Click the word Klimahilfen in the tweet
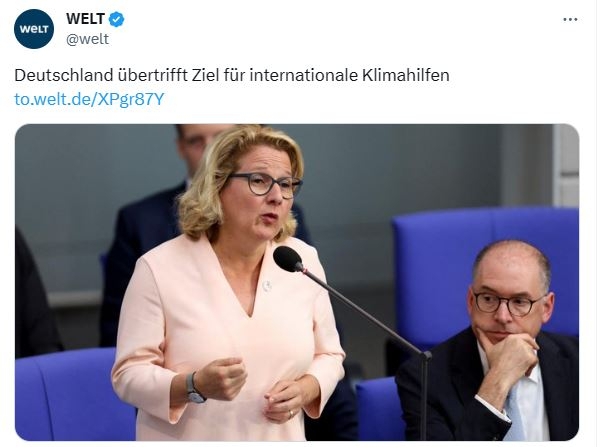600x447 pixels. coord(406,75)
